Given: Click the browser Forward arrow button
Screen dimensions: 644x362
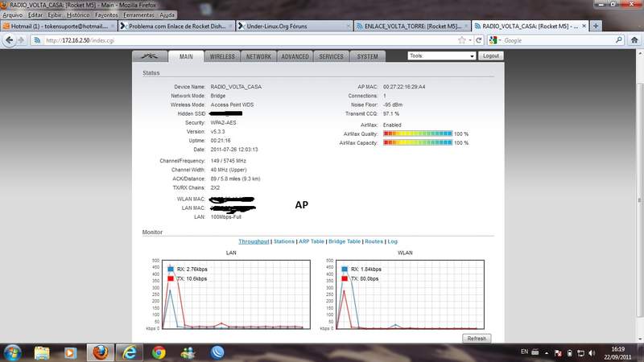Looking at the screenshot, I should point(22,40).
